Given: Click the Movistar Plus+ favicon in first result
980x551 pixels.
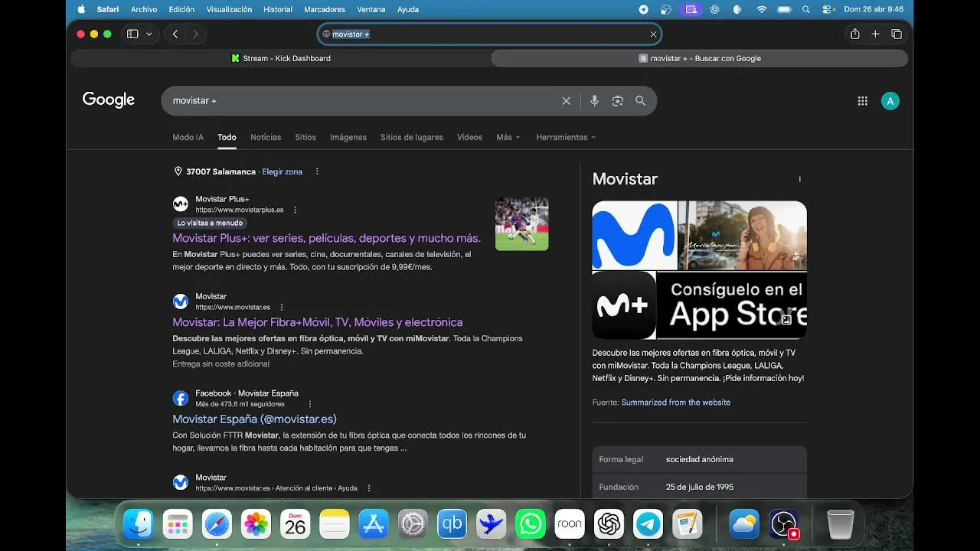Looking at the screenshot, I should (x=181, y=204).
